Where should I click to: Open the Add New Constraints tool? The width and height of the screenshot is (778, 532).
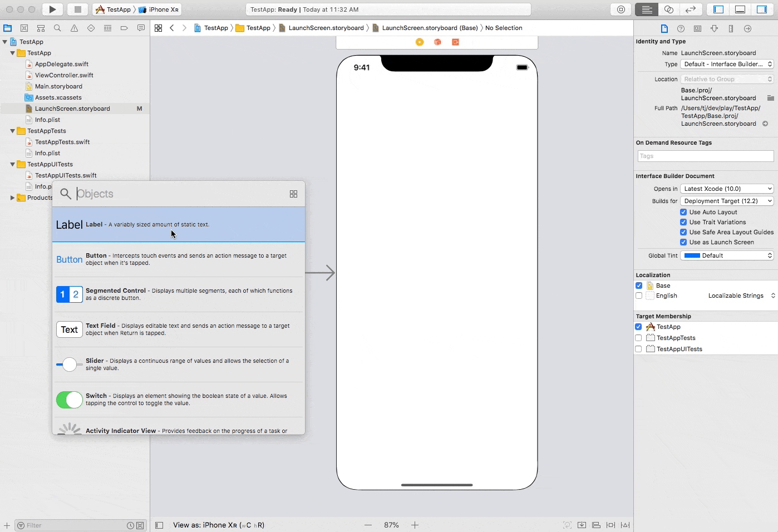coord(610,525)
